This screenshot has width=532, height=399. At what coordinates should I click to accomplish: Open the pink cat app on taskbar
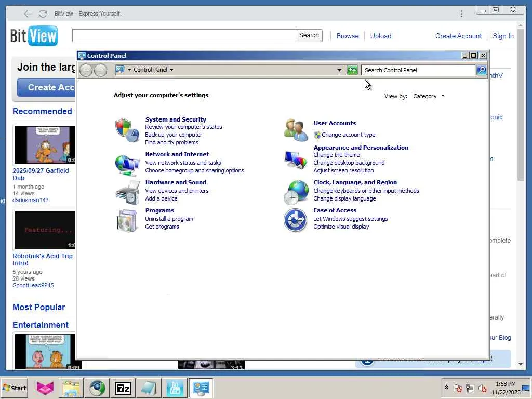[x=45, y=388]
